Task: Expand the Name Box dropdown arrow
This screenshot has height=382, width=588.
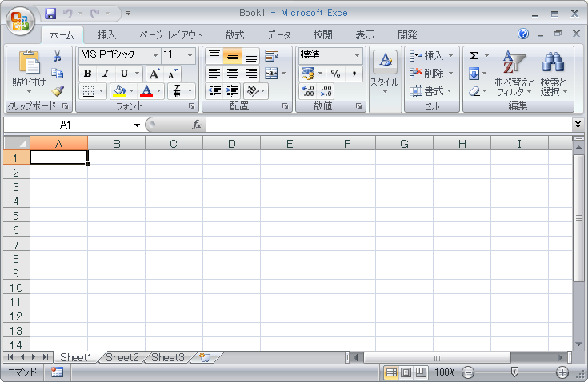Action: coord(137,125)
